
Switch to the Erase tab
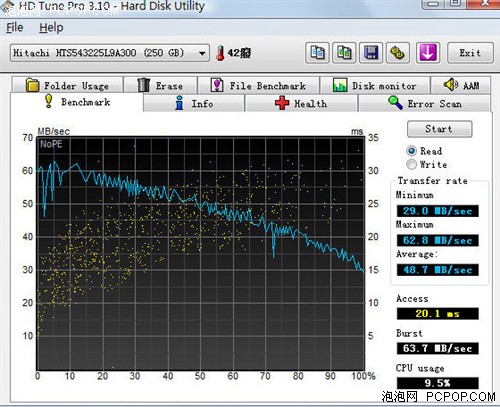click(160, 85)
